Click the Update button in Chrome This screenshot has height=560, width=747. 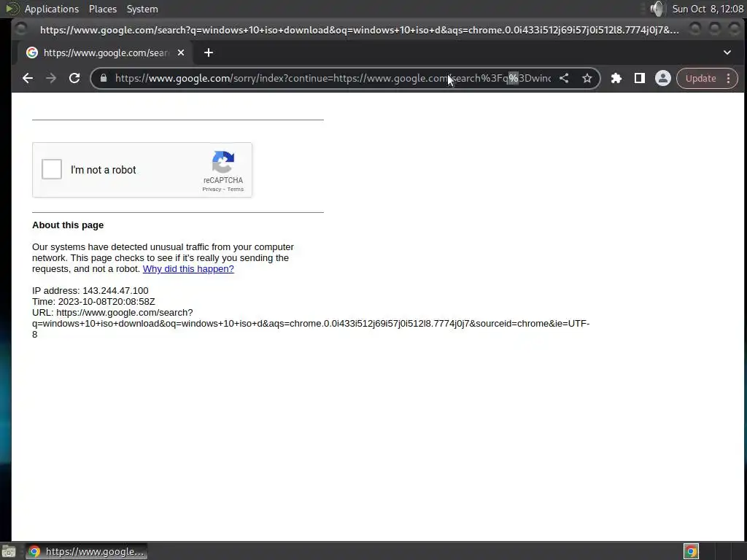pos(700,78)
